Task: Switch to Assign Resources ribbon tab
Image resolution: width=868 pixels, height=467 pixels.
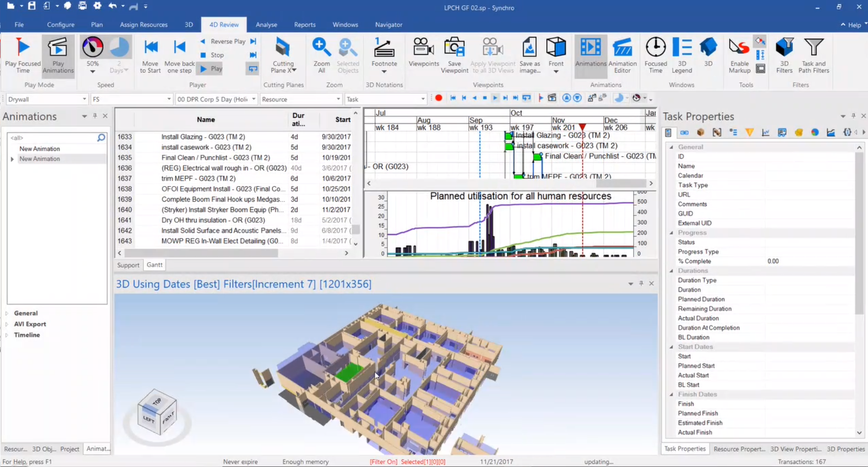Action: [x=144, y=24]
